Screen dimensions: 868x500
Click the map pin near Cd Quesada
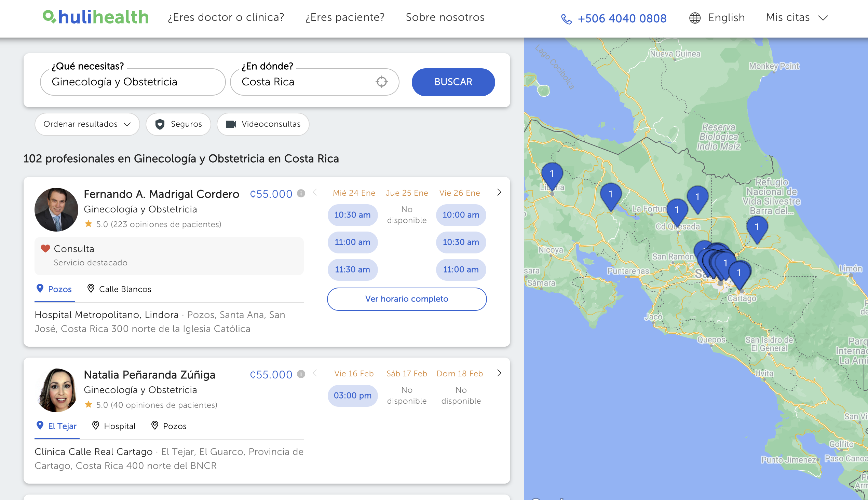[x=677, y=210]
